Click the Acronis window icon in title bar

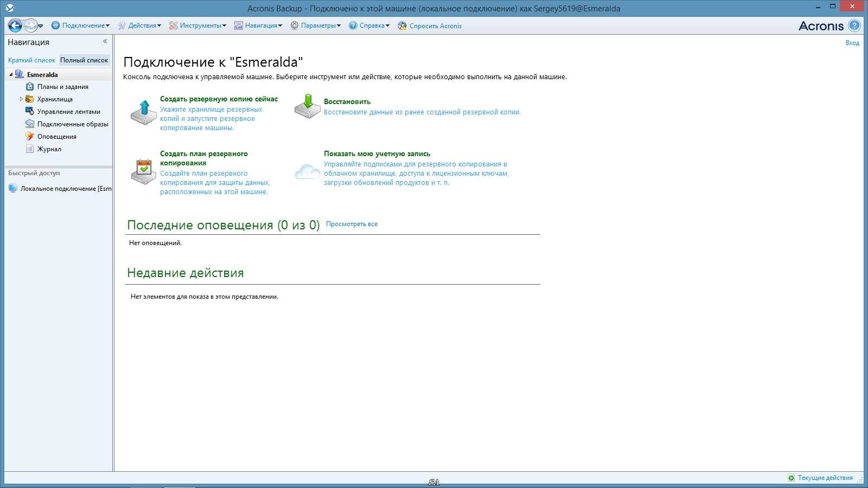click(x=9, y=8)
